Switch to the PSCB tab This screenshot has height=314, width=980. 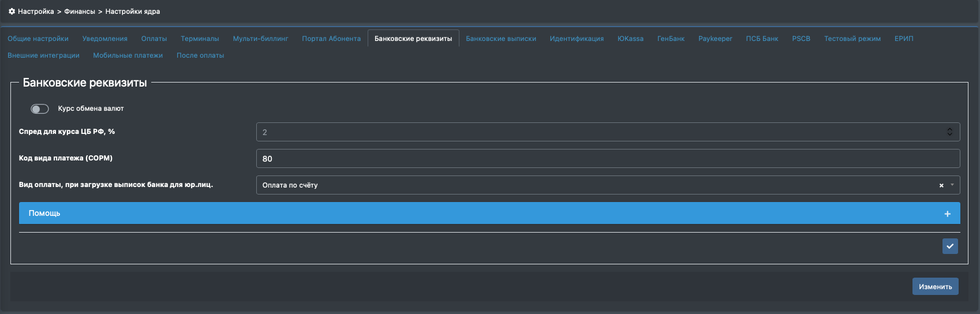tap(801, 39)
